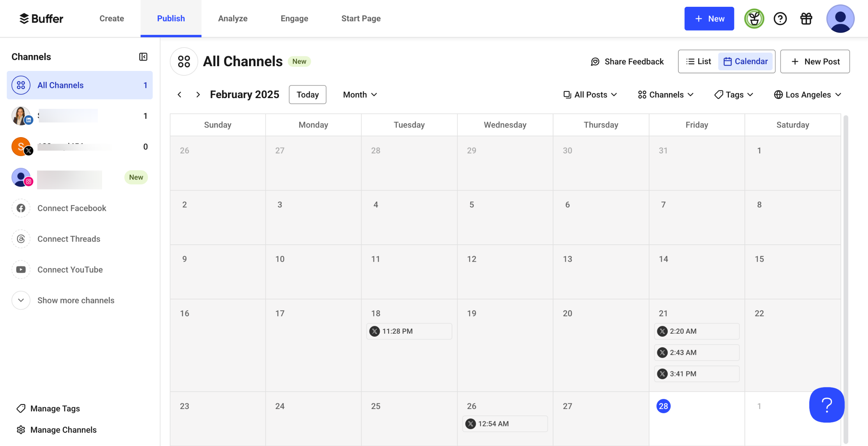The height and width of the screenshot is (446, 868).
Task: Open the Analyze tab
Action: coord(232,19)
